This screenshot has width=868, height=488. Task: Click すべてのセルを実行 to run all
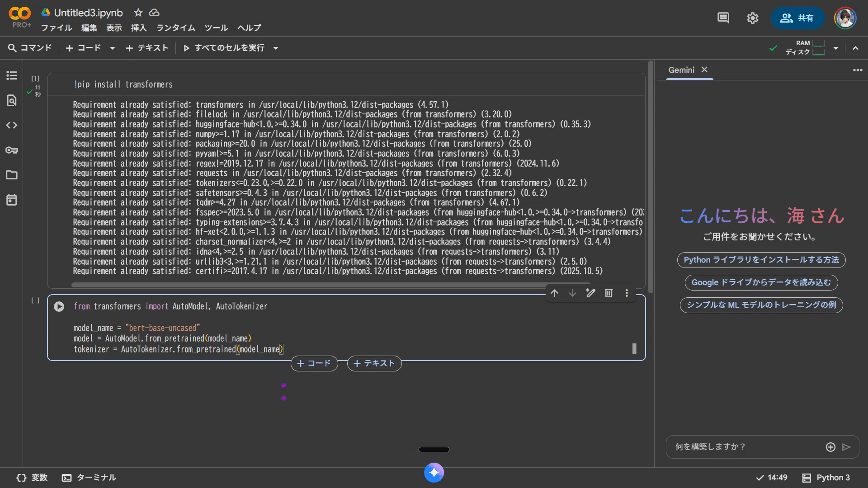point(224,48)
